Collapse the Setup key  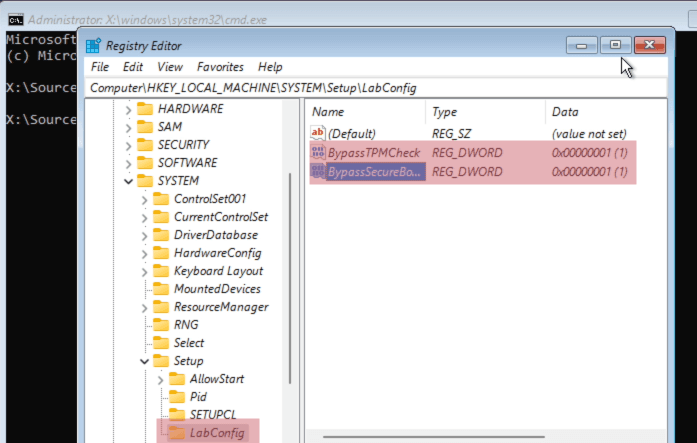pyautogui.click(x=144, y=361)
